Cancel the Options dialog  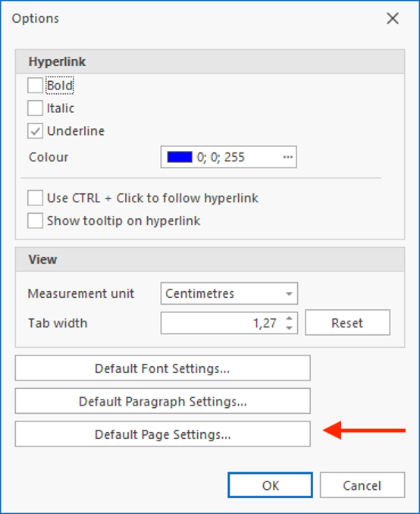click(x=362, y=485)
